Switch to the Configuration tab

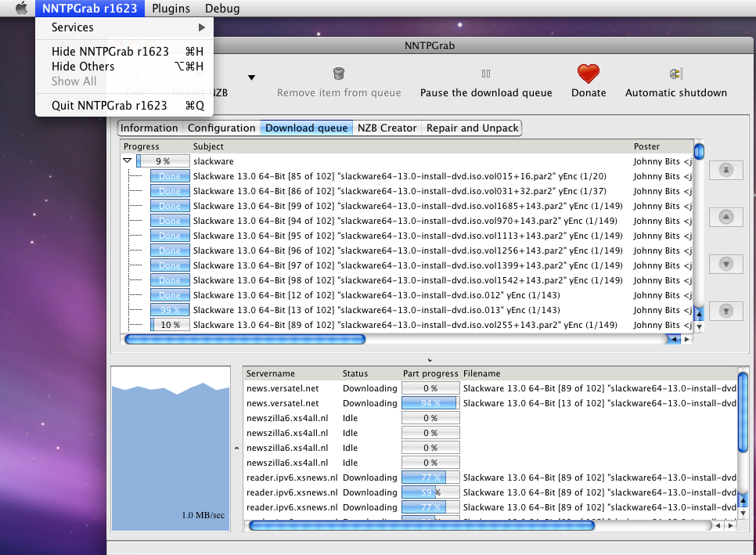[221, 128]
